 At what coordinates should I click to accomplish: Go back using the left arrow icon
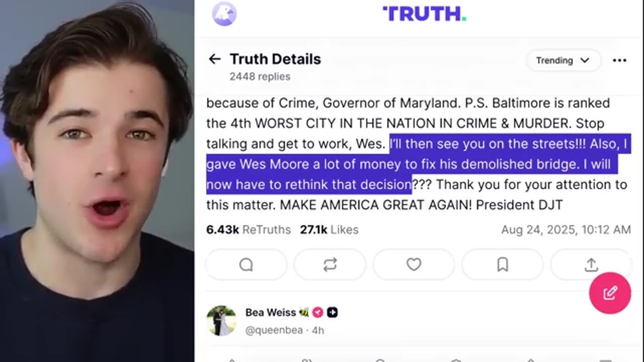(x=215, y=59)
